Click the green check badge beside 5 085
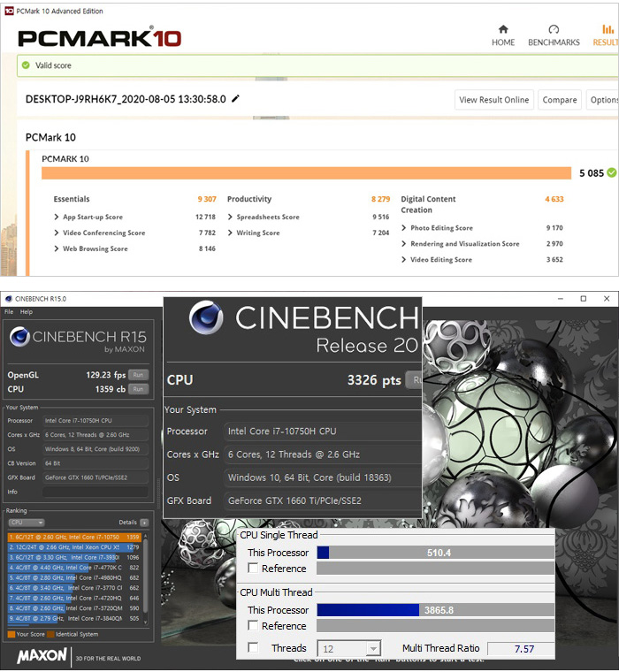619x672 pixels. [x=611, y=172]
